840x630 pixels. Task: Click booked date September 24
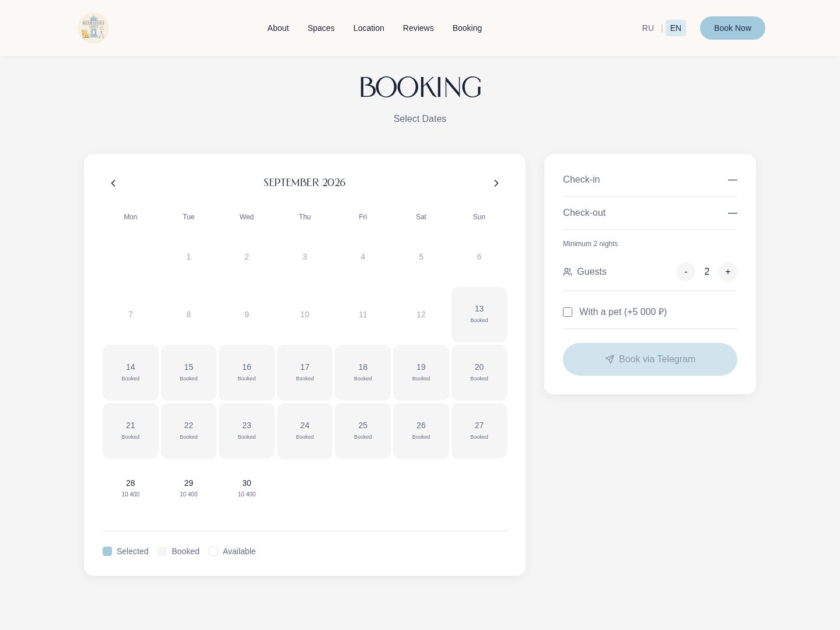[x=304, y=431]
